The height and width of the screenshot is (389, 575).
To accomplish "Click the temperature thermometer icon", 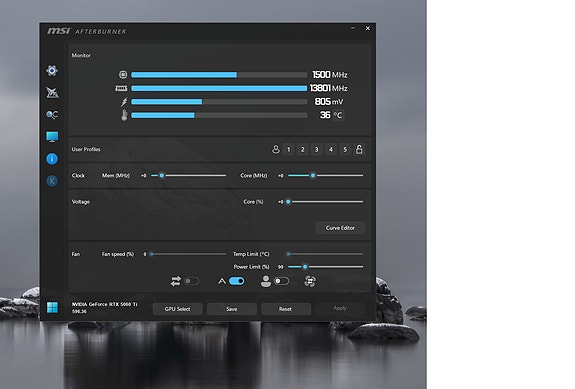I will [124, 115].
